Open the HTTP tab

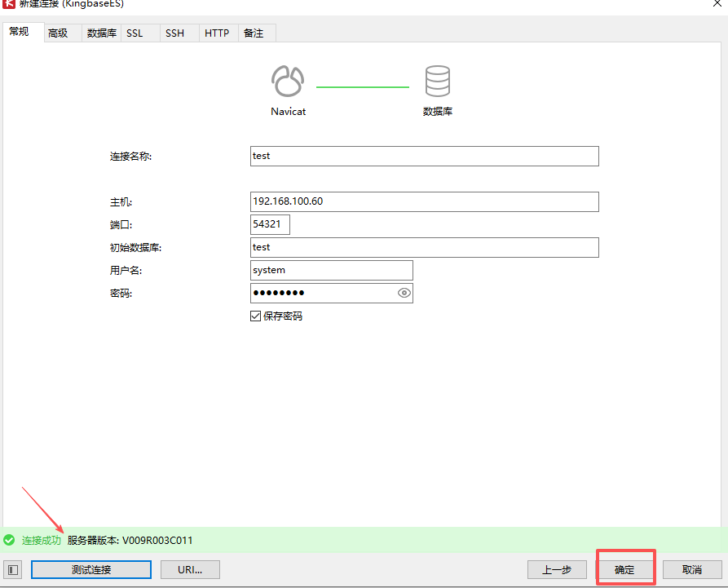point(217,33)
